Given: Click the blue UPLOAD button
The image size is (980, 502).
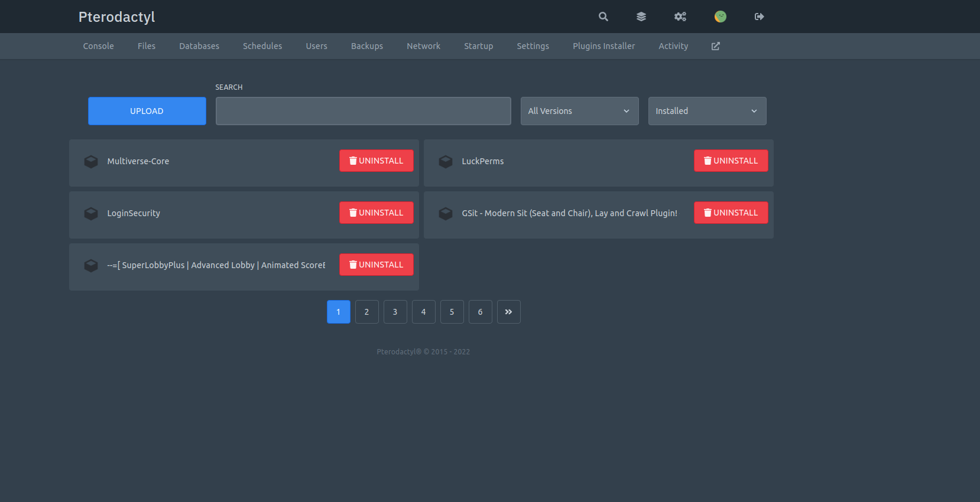Looking at the screenshot, I should [x=147, y=111].
